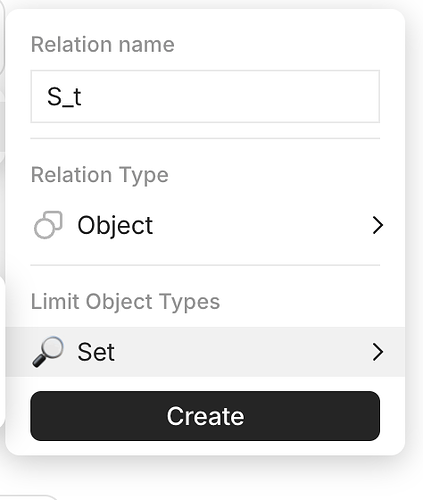Image resolution: width=423 pixels, height=500 pixels.
Task: Click the magnifying glass icon beside Set
Action: click(48, 352)
